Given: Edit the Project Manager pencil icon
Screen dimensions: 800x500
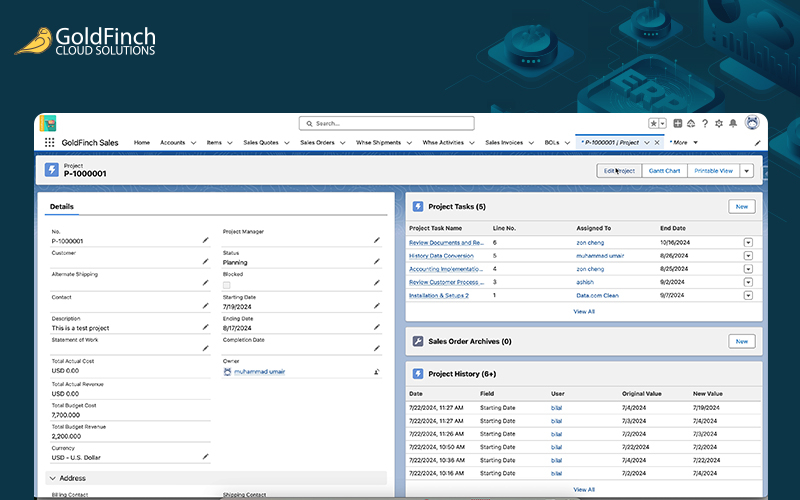Looking at the screenshot, I should click(377, 240).
